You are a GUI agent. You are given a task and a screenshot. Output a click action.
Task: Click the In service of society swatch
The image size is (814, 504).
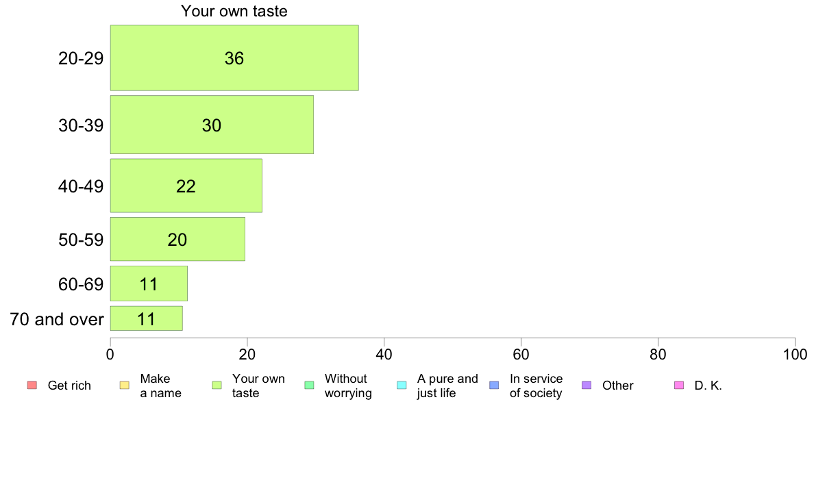point(494,385)
